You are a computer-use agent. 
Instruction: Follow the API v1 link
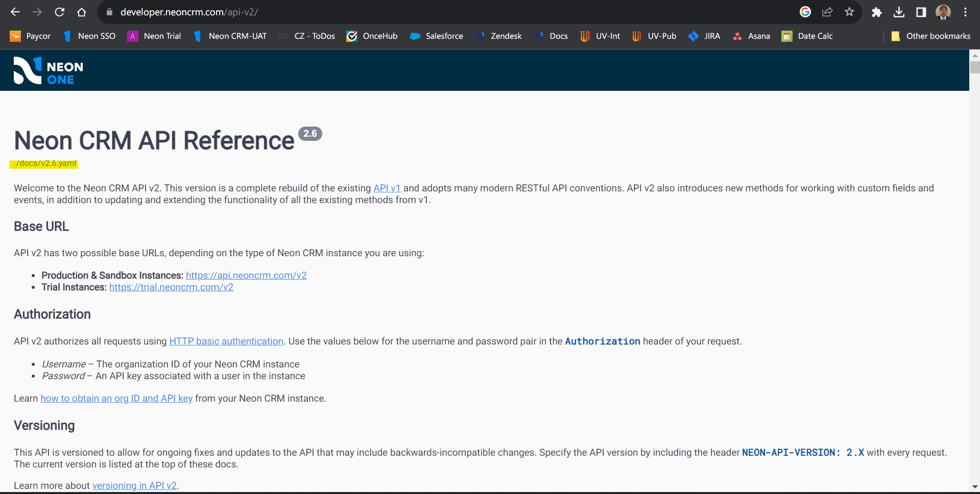pyautogui.click(x=387, y=188)
